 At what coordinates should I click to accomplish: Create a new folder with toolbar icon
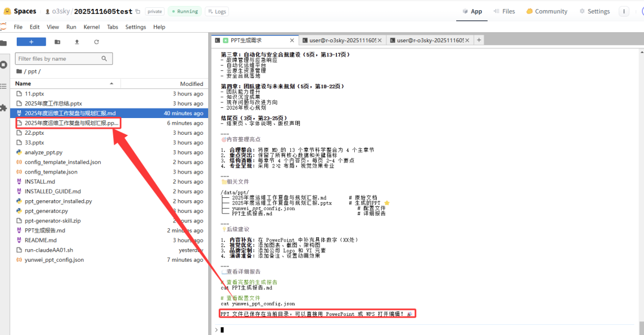point(57,42)
